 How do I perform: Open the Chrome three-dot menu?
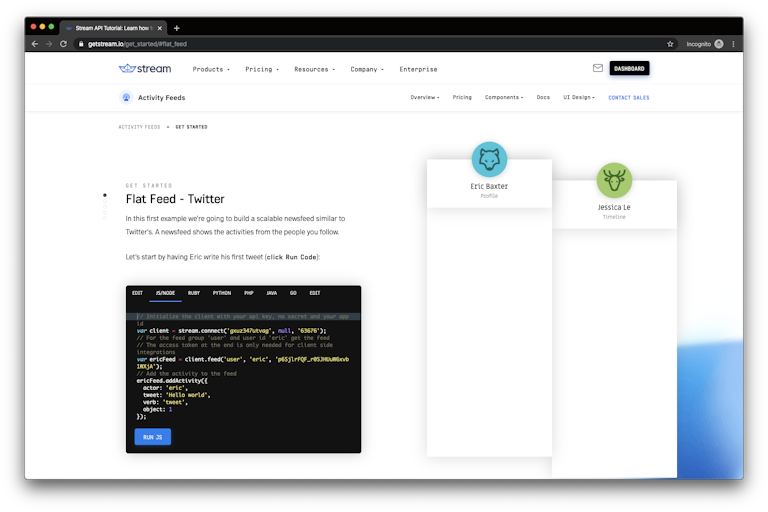pyautogui.click(x=733, y=44)
